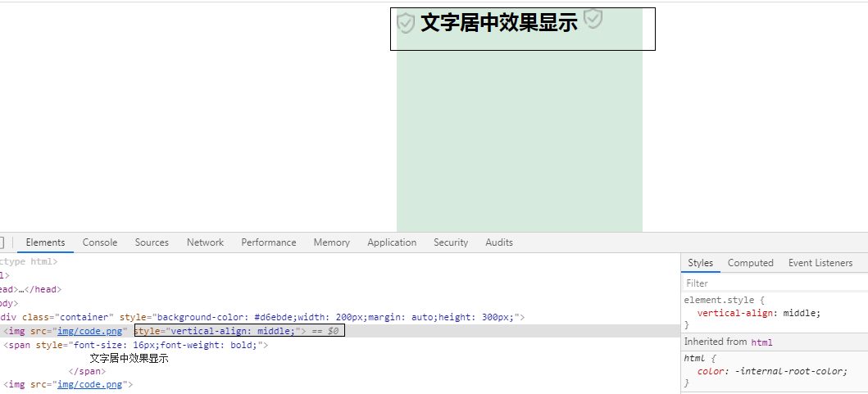Click the middle value in element.style
The height and width of the screenshot is (394, 868).
(799, 313)
